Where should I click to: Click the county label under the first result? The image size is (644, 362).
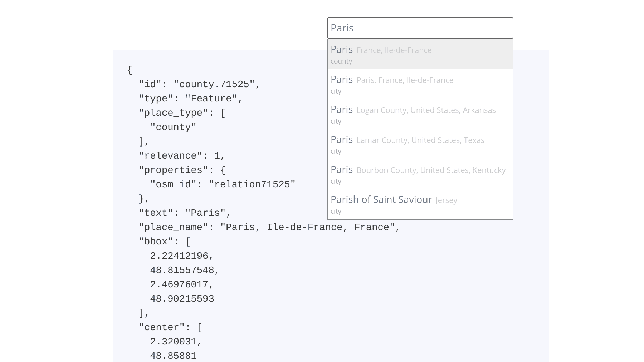pyautogui.click(x=341, y=61)
